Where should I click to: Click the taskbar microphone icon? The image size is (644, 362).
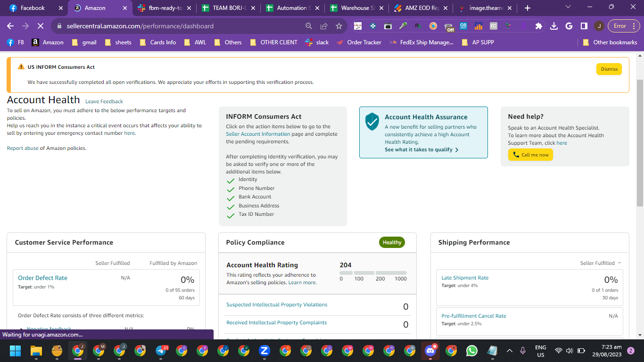(523, 351)
